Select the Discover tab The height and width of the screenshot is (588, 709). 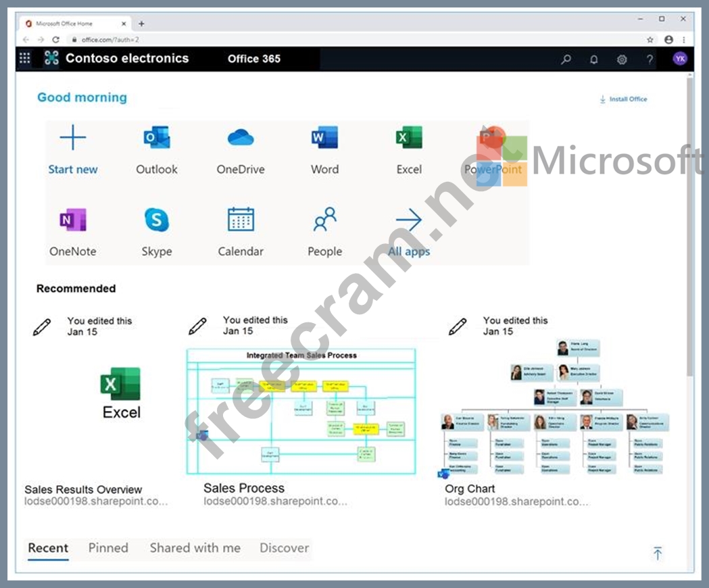point(285,547)
